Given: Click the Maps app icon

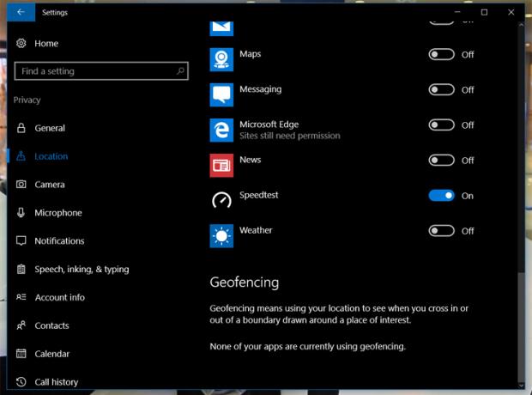Looking at the screenshot, I should coord(221,59).
